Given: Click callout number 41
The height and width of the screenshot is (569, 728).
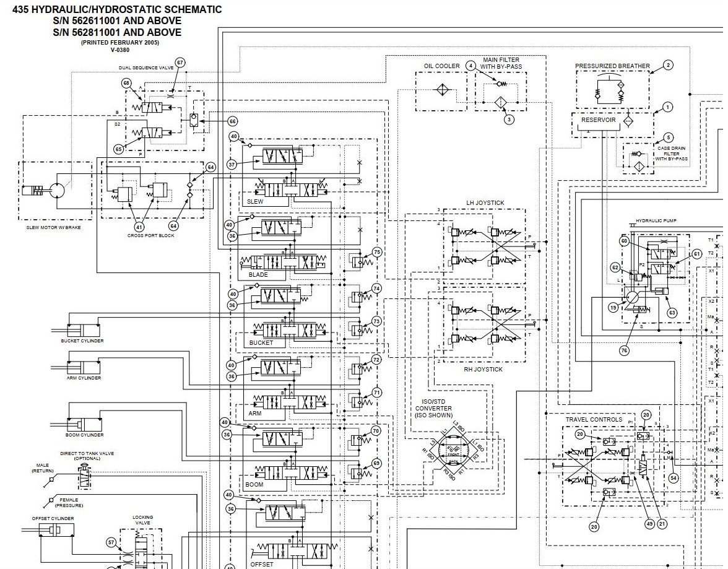Looking at the screenshot, I should pos(139,227).
